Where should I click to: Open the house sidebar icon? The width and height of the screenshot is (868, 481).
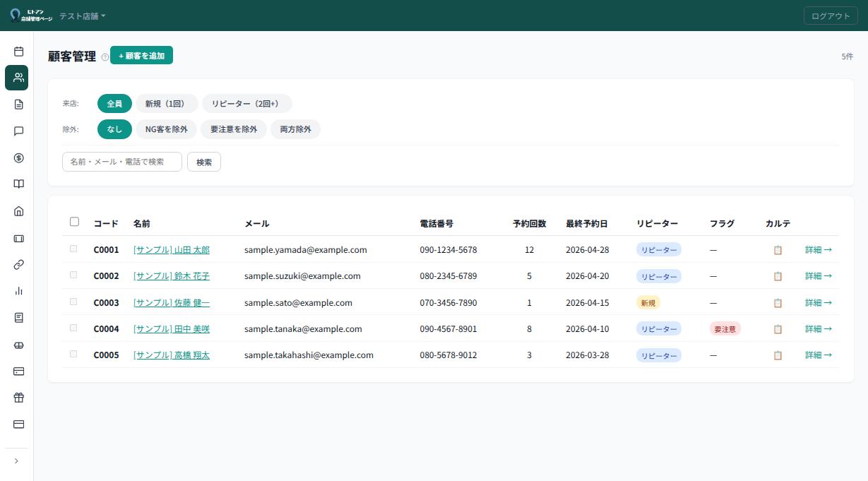coord(19,211)
